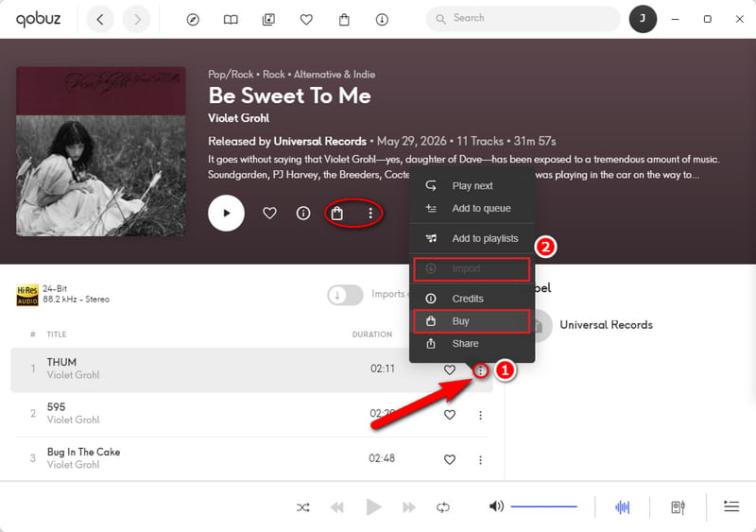Favorite track 595 heart
The width and height of the screenshot is (756, 532).
click(x=450, y=415)
